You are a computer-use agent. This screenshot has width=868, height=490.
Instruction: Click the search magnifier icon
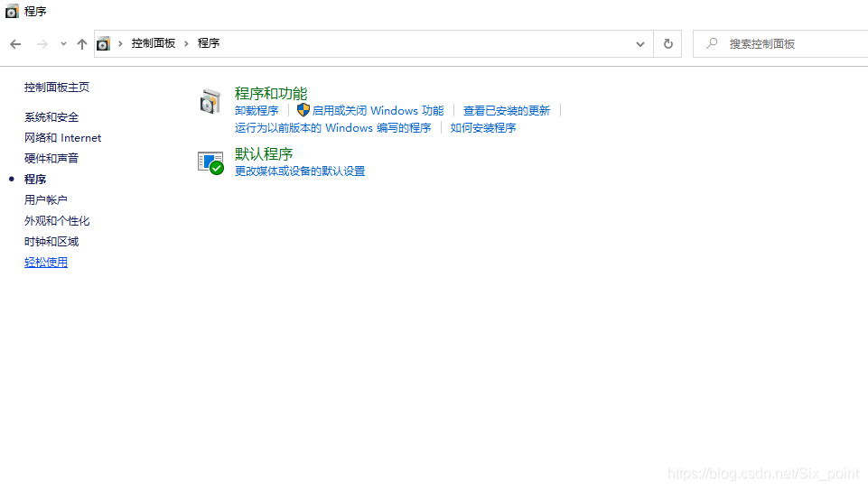(712, 43)
